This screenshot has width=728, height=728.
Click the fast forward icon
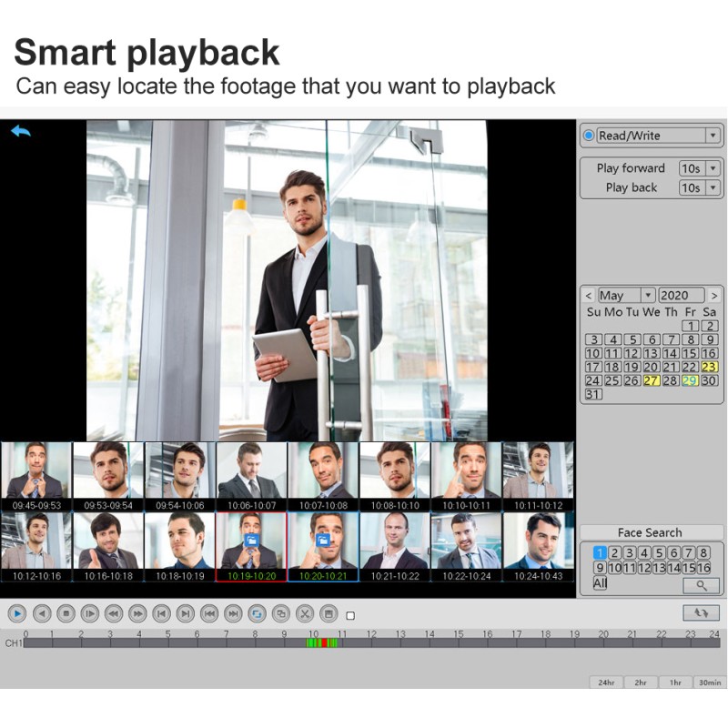click(137, 614)
